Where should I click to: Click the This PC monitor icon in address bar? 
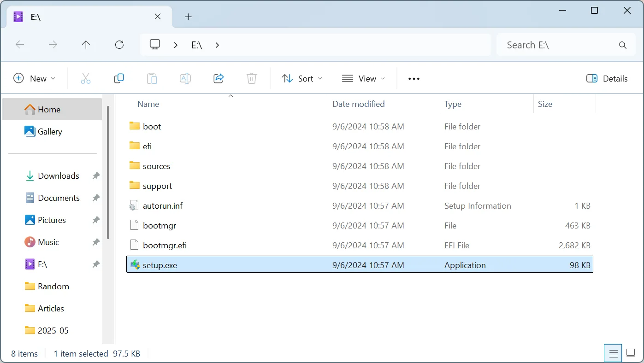(155, 45)
